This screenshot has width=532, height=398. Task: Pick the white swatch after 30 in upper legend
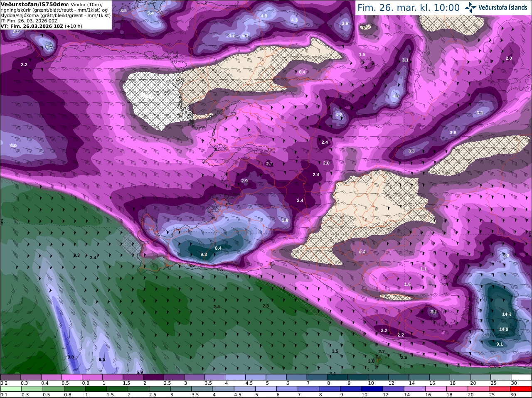click(x=521, y=377)
